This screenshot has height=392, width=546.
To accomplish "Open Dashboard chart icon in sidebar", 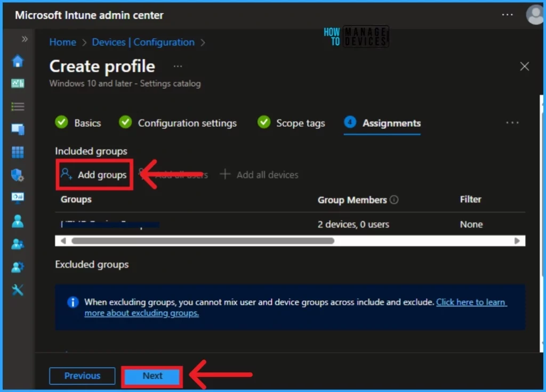I will coord(18,84).
